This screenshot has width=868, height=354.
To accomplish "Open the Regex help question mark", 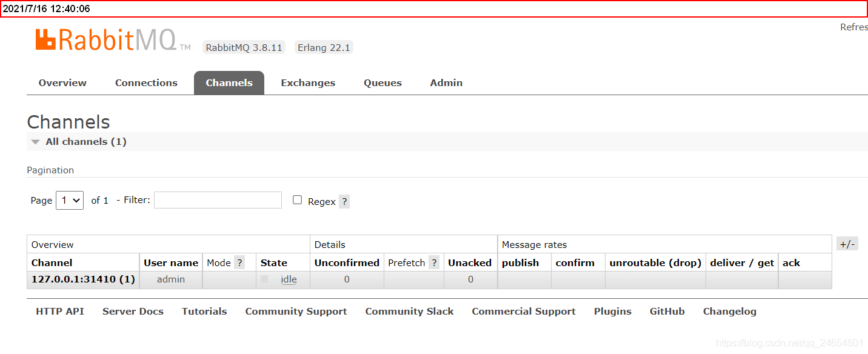I will (x=344, y=202).
